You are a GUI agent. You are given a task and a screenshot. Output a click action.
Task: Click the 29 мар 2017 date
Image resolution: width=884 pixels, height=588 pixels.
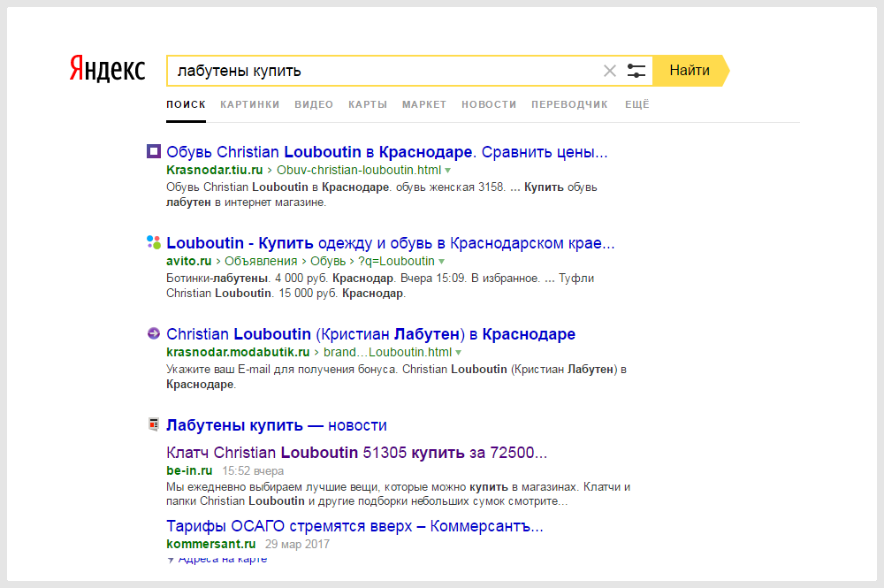(x=297, y=544)
